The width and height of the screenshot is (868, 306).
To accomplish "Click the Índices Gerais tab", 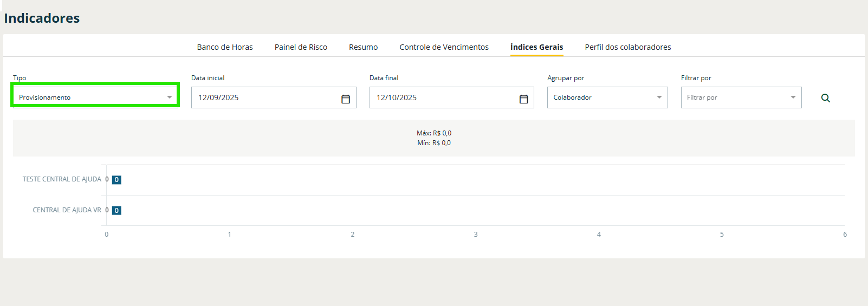I will (536, 47).
